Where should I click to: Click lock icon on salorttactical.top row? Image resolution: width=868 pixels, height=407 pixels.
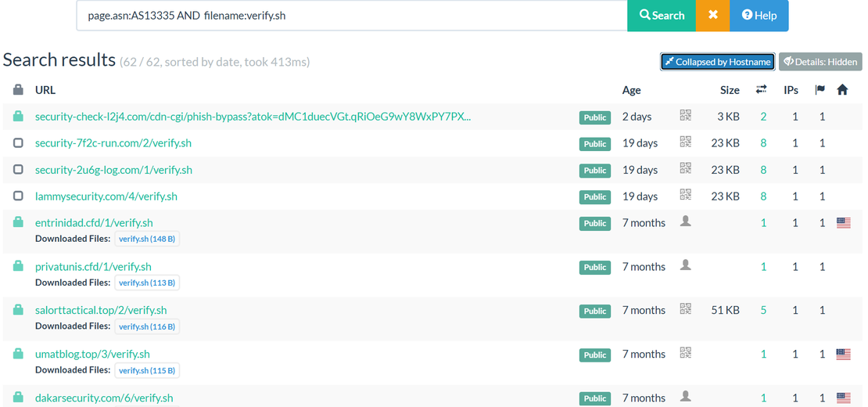[18, 309]
